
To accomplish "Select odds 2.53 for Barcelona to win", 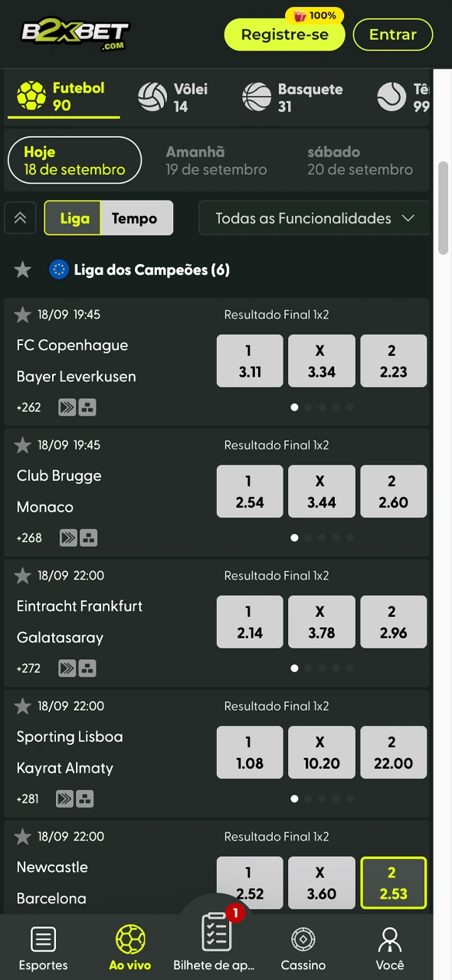I will tap(393, 882).
